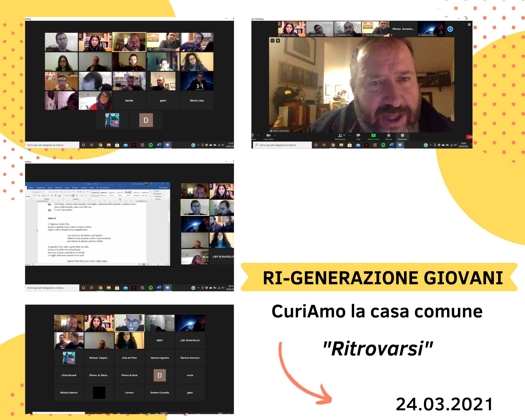Switch to gallery view using the grid icon
This screenshot has width=525, height=420.
click(x=469, y=25)
